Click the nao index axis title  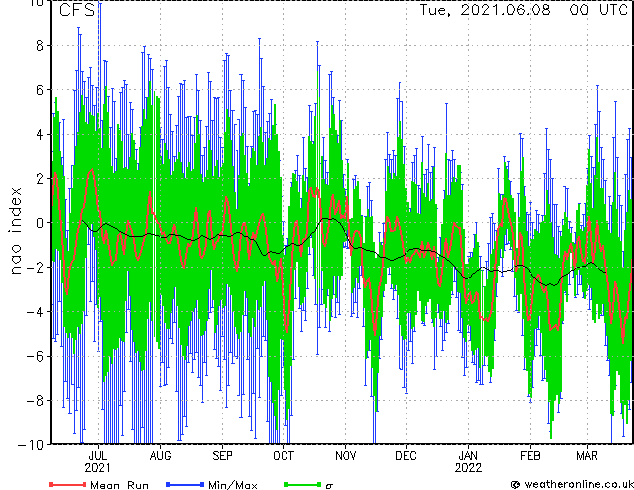click(x=15, y=231)
